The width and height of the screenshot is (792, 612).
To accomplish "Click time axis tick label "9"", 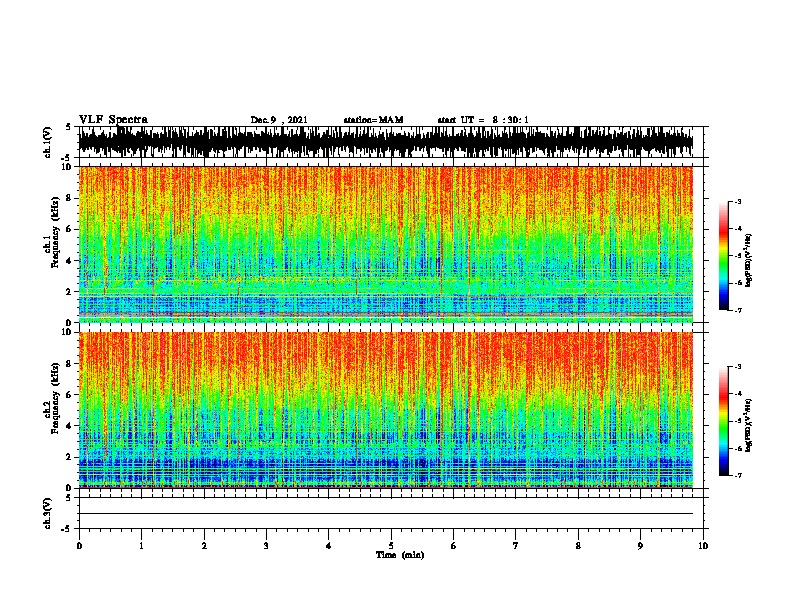I will pos(640,546).
